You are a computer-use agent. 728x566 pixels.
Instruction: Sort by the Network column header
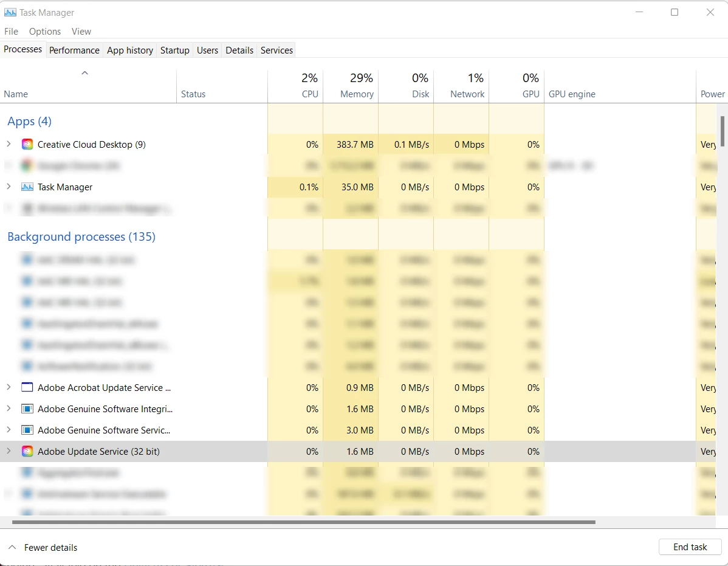(x=461, y=86)
